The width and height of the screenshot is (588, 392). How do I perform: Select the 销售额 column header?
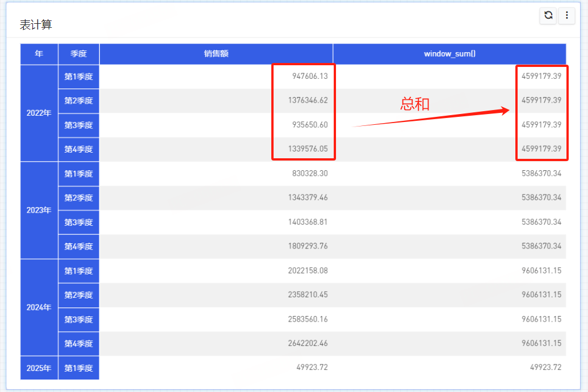[216, 54]
